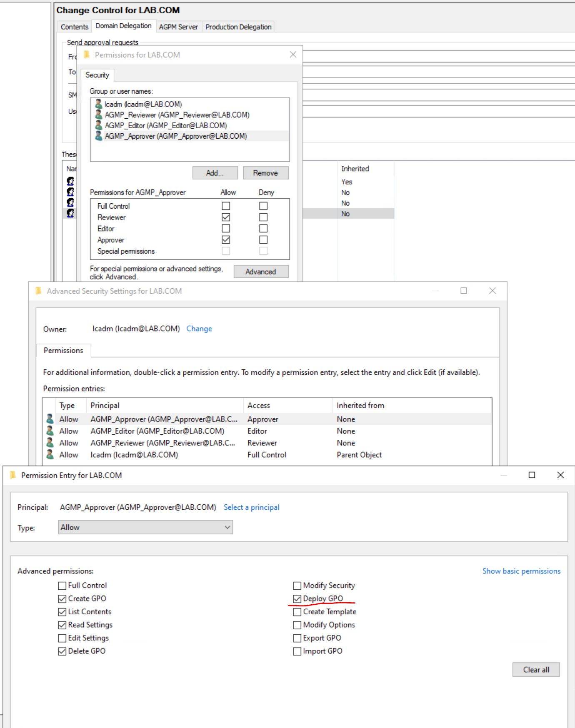Screen dimensions: 575x728
Task: Select AGMP_Reviewer in group or user names
Action: (x=190, y=115)
